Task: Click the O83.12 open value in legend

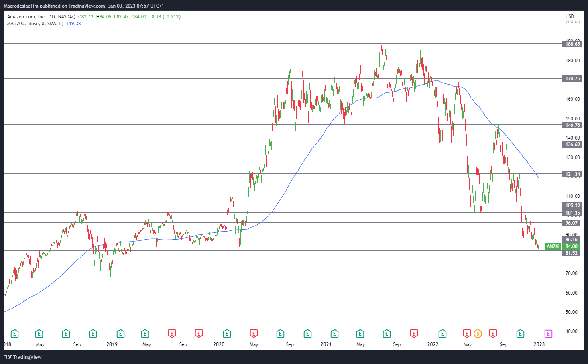Action: (86, 17)
